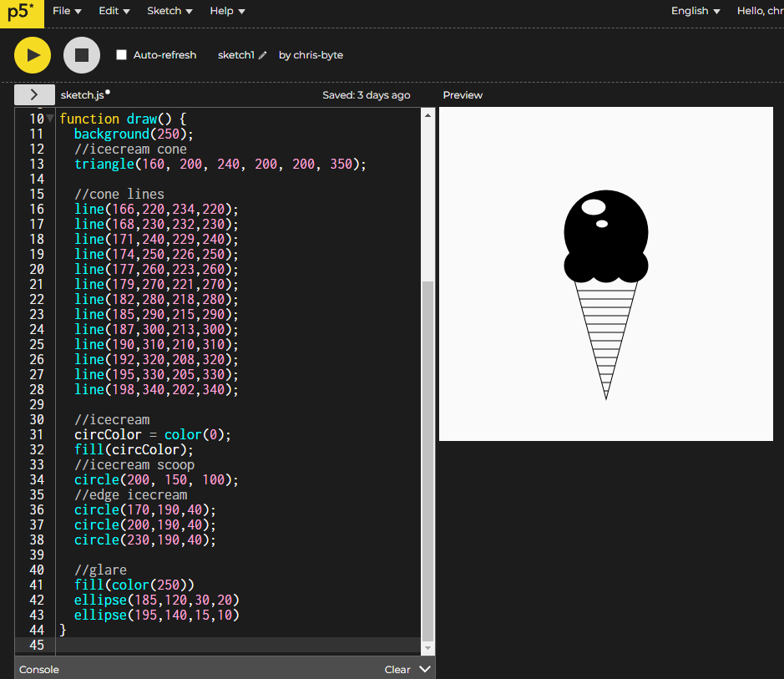
Task: Collapse the console with chevron
Action: pos(424,669)
